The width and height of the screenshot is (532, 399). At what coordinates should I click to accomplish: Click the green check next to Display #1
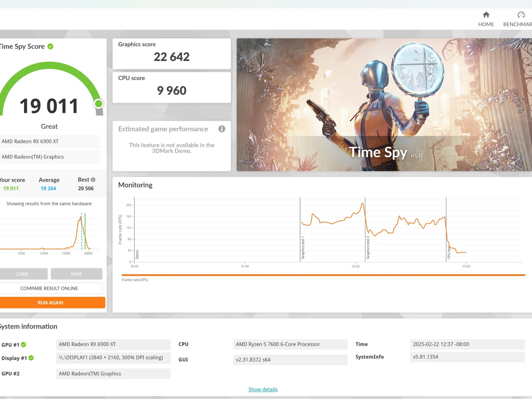tap(31, 358)
